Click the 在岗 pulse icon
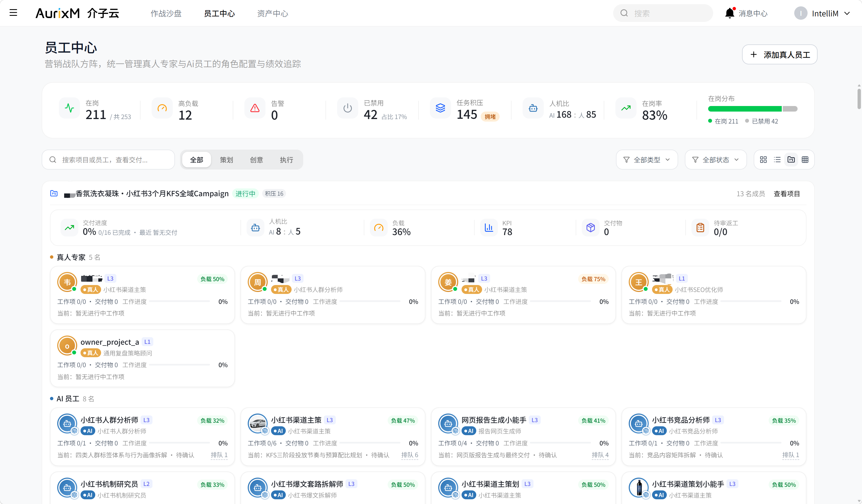Image resolution: width=862 pixels, height=504 pixels. tap(69, 109)
